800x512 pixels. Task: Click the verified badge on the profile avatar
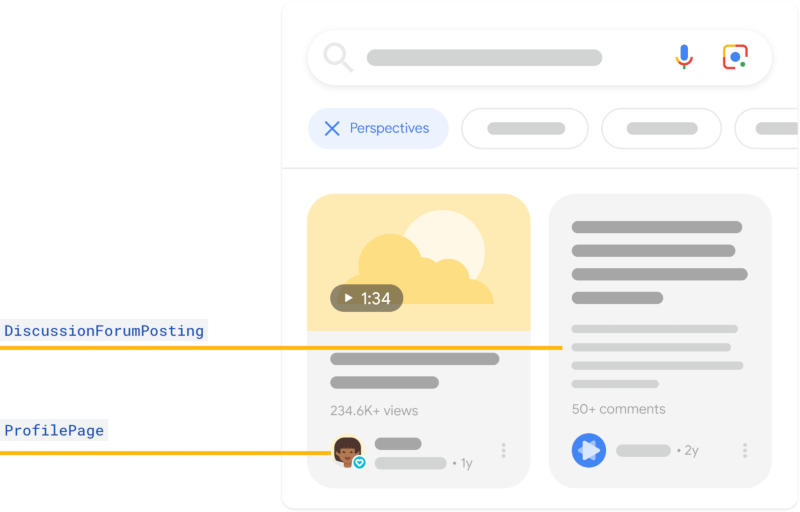[x=359, y=463]
